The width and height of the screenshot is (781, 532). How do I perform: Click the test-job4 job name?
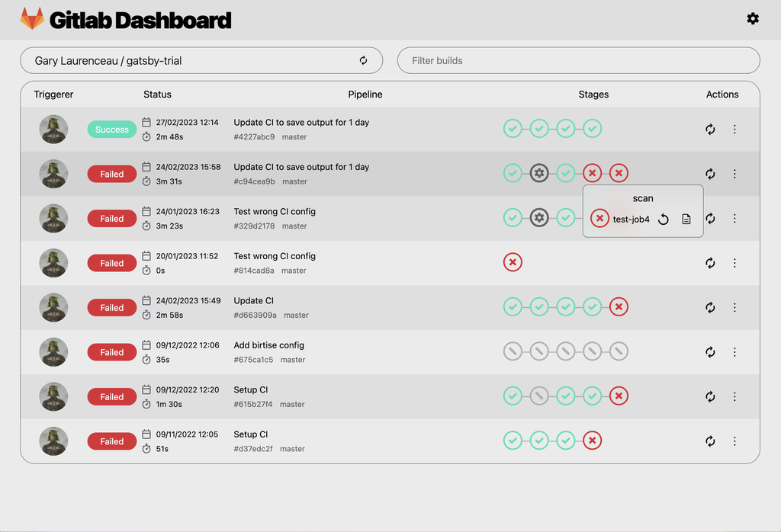(x=631, y=219)
